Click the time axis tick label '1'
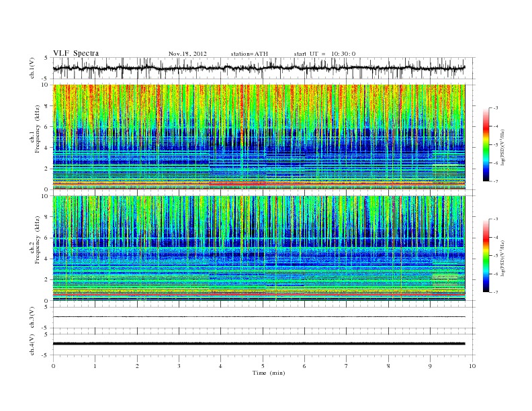The image size is (532, 411). click(x=95, y=366)
